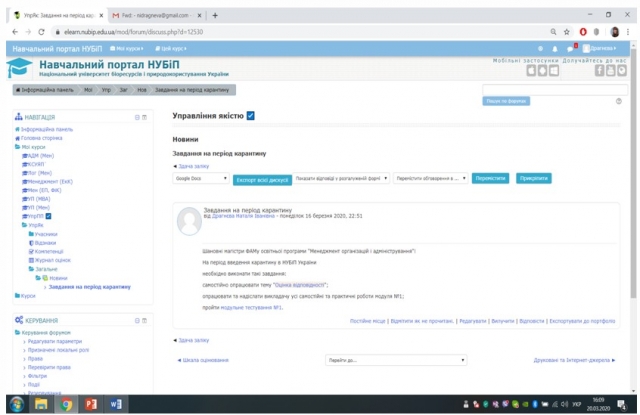The height and width of the screenshot is (415, 640).
Task: Open 'Редагувати параметри' in Керування
Action: tap(55, 341)
